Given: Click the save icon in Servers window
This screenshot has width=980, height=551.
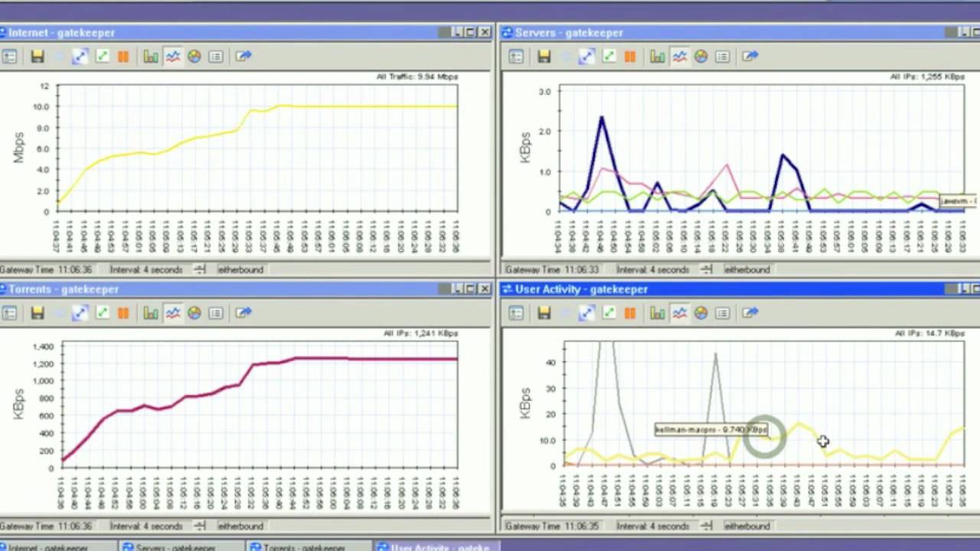Looking at the screenshot, I should click(x=544, y=57).
